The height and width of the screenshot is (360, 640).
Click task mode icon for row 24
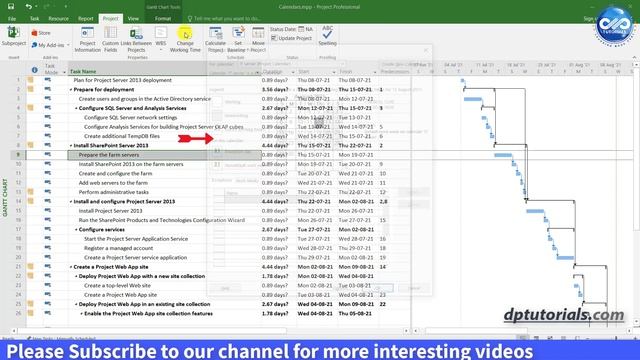[48, 294]
